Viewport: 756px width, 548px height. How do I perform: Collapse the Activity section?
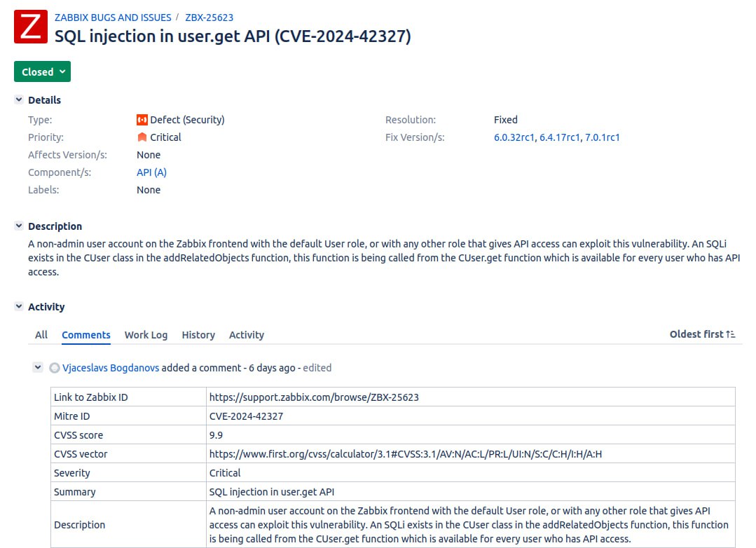(x=19, y=306)
